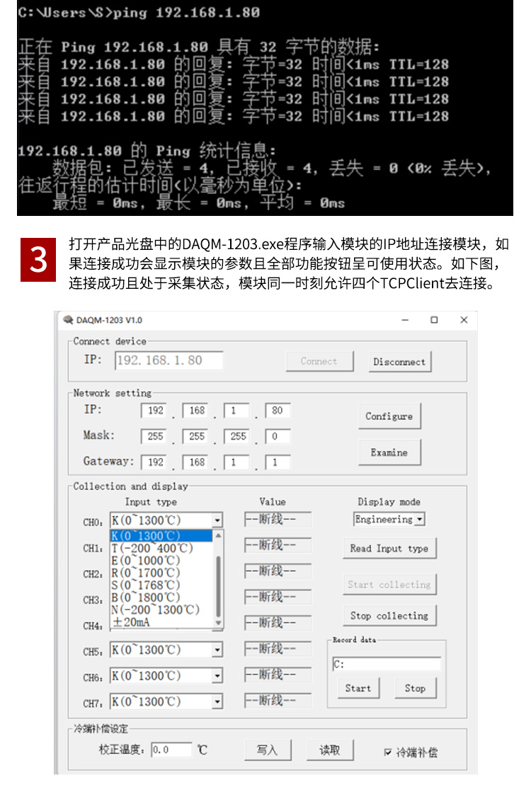
Task: Click the Mask first octet 255 field
Action: [x=154, y=436]
